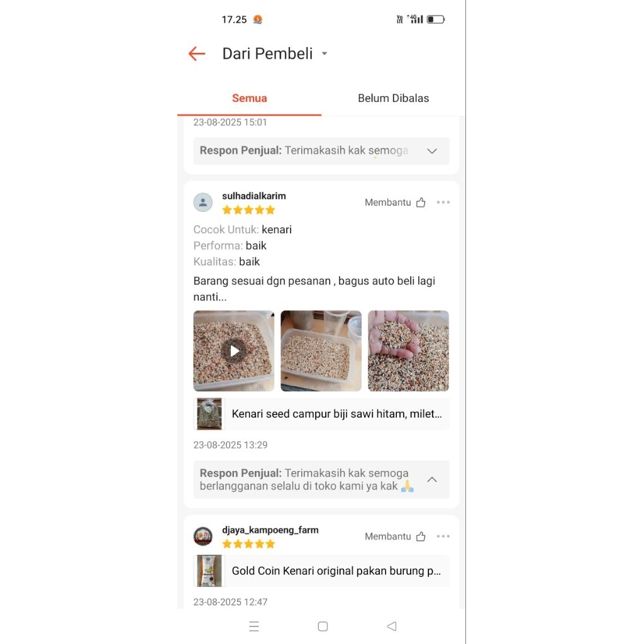The width and height of the screenshot is (644, 644).
Task: View the second seed container photo
Action: point(321,351)
